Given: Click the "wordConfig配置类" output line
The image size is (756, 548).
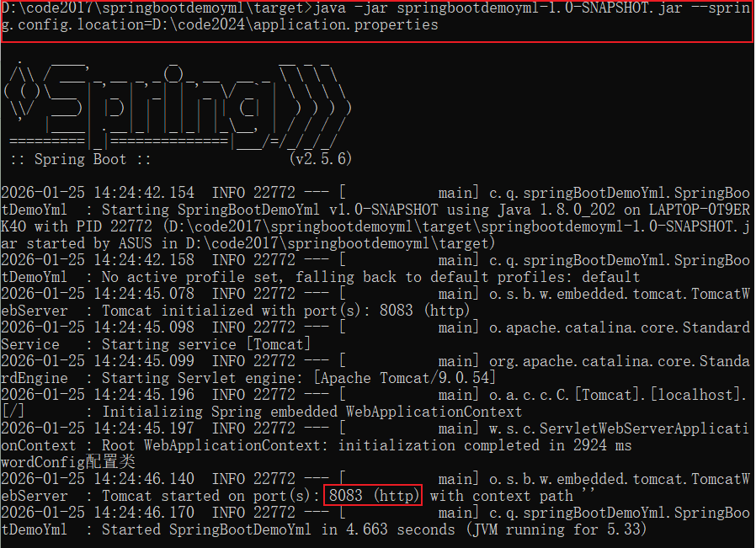Looking at the screenshot, I should pyautogui.click(x=68, y=462).
